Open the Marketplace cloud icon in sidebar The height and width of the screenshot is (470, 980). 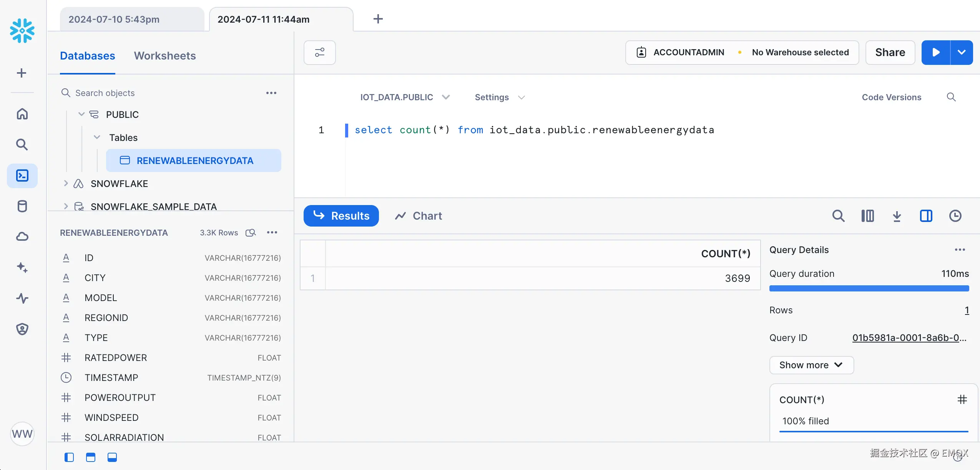tap(22, 237)
